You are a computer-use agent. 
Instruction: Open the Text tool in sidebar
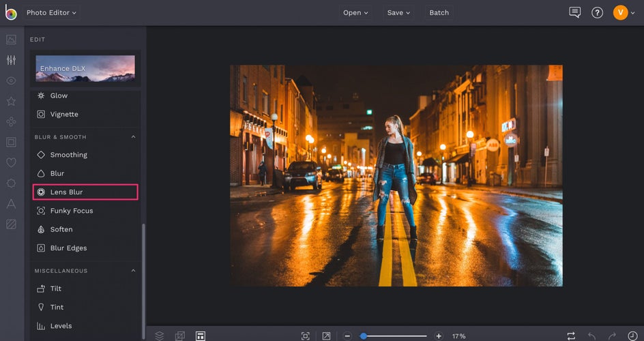(x=11, y=203)
